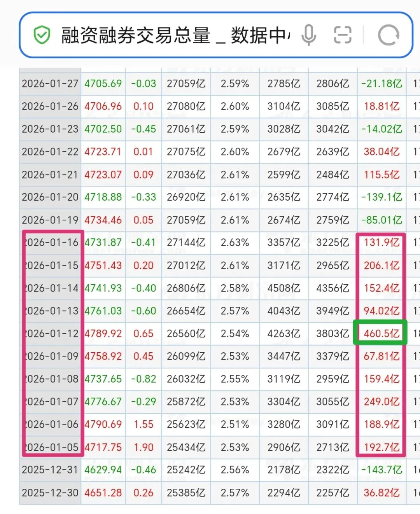The height and width of the screenshot is (514, 420).
Task: Click index value 4702.50
Action: click(x=103, y=129)
